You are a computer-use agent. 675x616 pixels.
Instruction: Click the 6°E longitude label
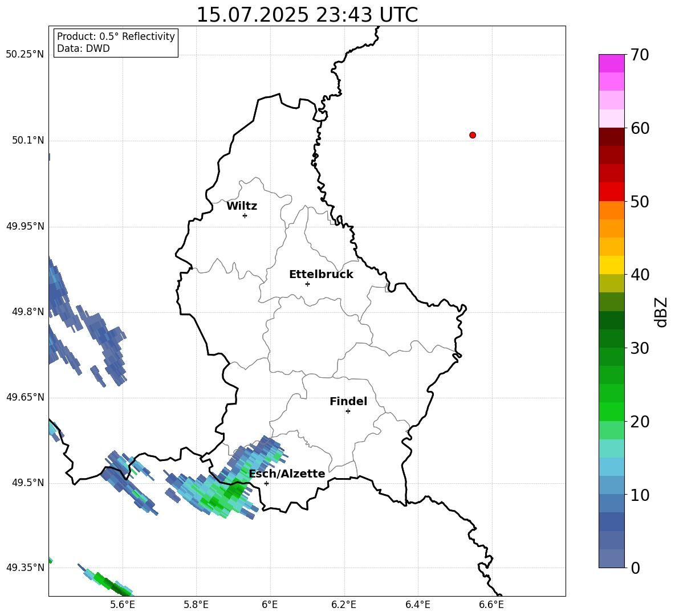click(270, 605)
